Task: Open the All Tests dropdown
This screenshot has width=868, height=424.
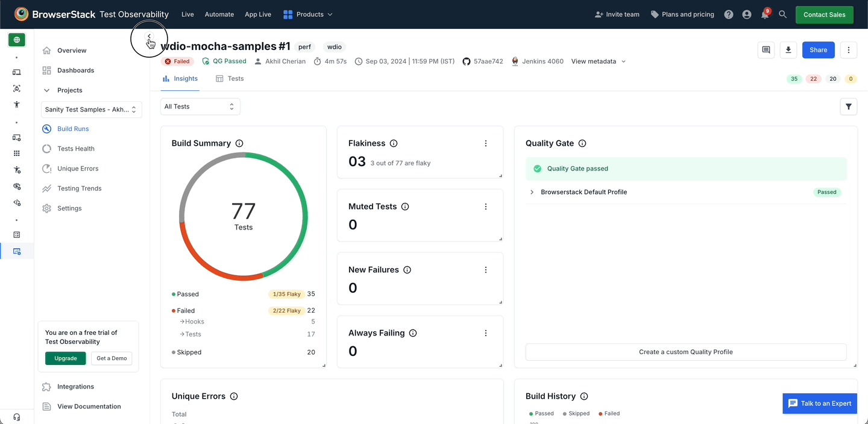Action: [200, 107]
